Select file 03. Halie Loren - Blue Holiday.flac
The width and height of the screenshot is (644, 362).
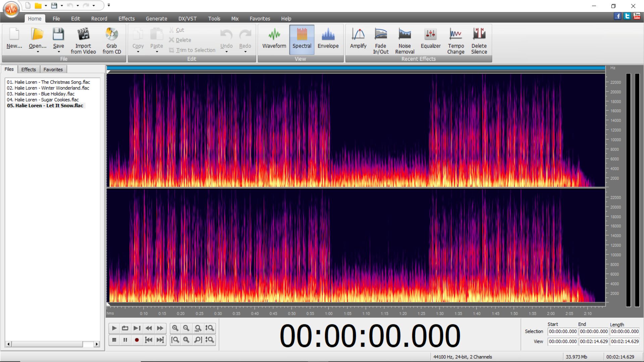(41, 94)
